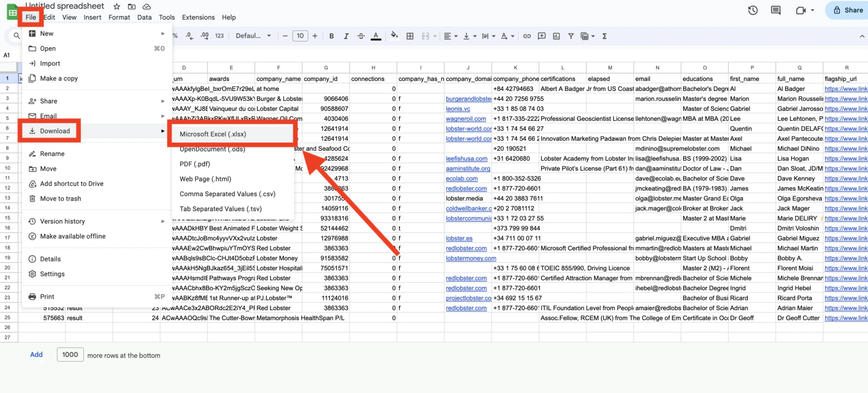Choose Web Page (.html) format

point(232,179)
